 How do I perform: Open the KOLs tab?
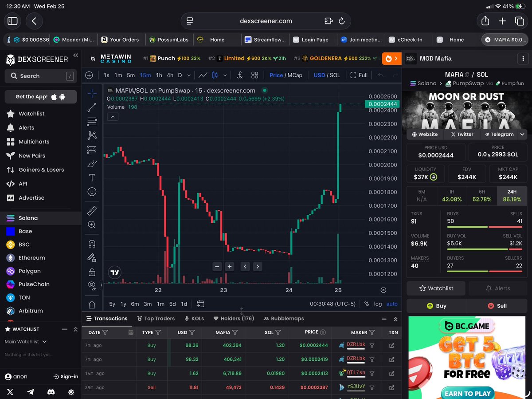(x=194, y=318)
